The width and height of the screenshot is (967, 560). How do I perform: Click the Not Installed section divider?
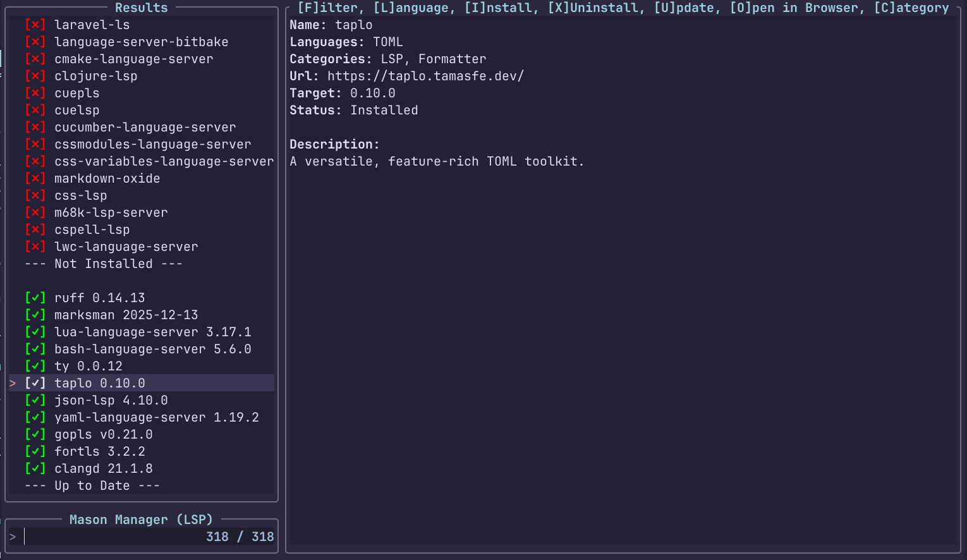[104, 264]
